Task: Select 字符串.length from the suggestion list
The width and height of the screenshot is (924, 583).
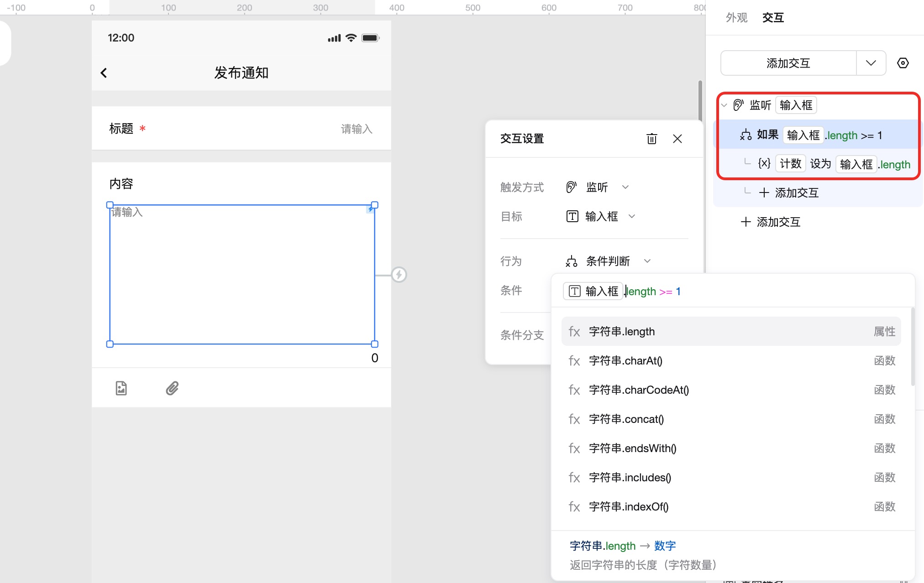Action: 622,331
